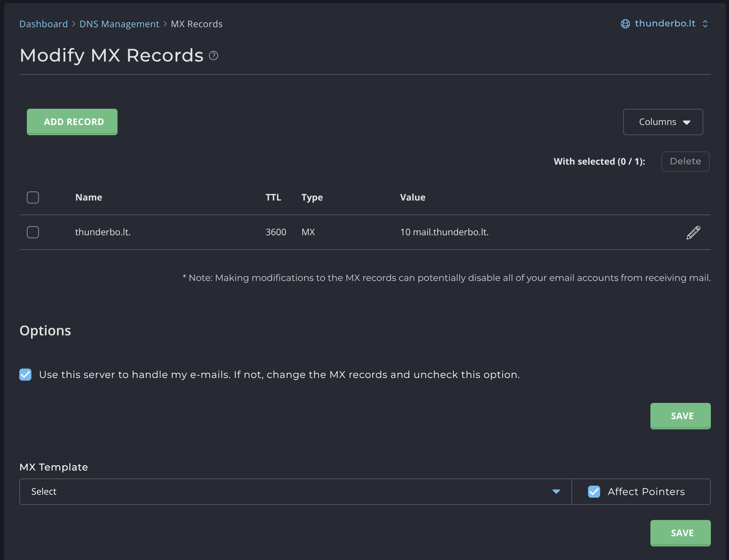
Task: Open the thunderbo.lt domain selector
Action: [665, 23]
